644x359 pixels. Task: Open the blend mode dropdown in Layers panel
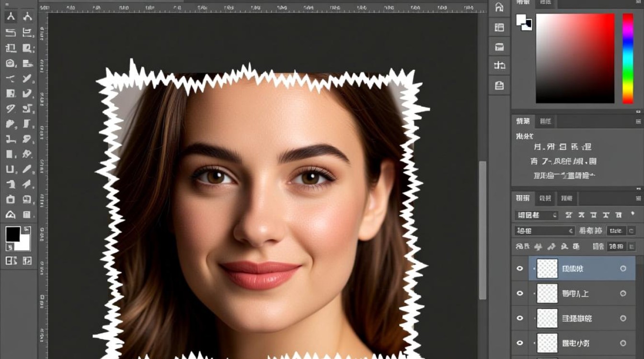click(545, 231)
